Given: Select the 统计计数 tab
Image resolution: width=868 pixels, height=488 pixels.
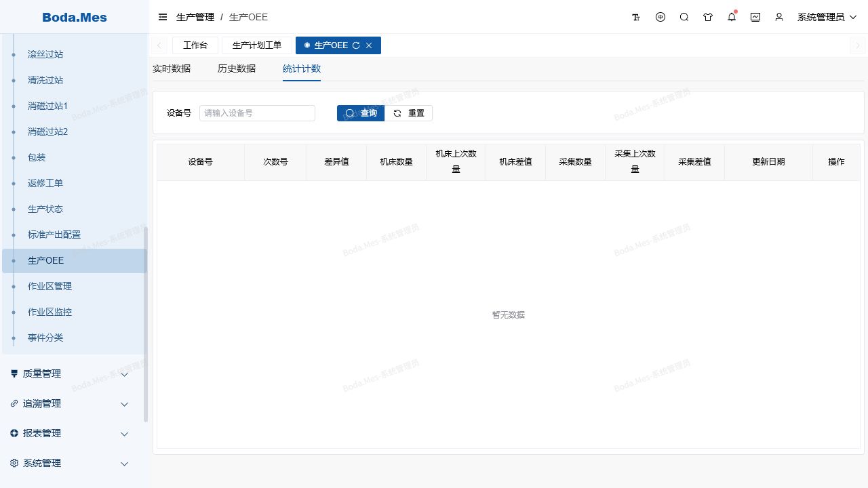Looking at the screenshot, I should click(302, 68).
